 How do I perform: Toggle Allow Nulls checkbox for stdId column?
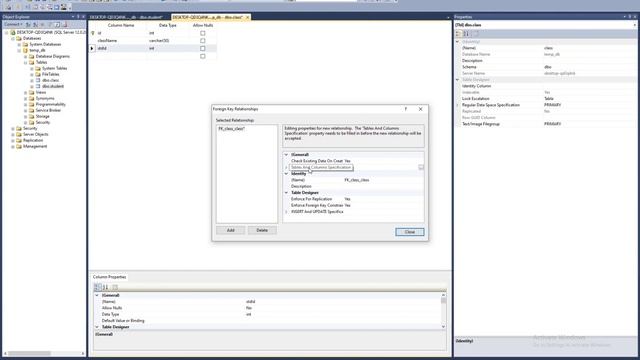[x=202, y=48]
